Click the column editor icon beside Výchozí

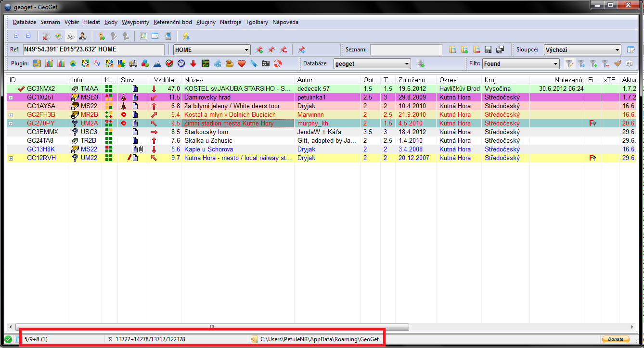(631, 50)
